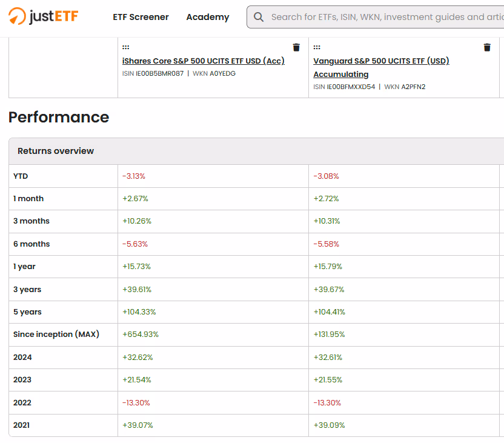Click Vanguard 3 years value +39.67%
Image resolution: width=504 pixels, height=443 pixels.
coord(329,289)
